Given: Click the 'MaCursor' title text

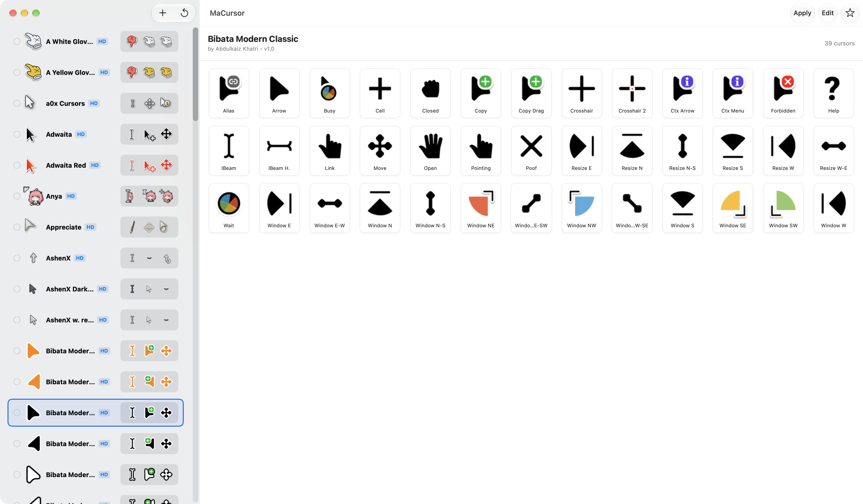Looking at the screenshot, I should (x=227, y=13).
